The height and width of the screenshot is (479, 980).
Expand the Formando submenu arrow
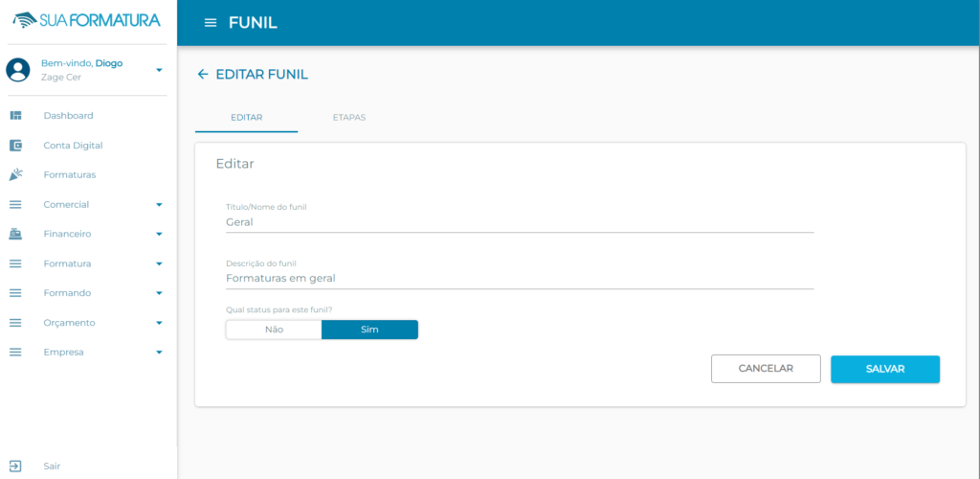tap(159, 293)
